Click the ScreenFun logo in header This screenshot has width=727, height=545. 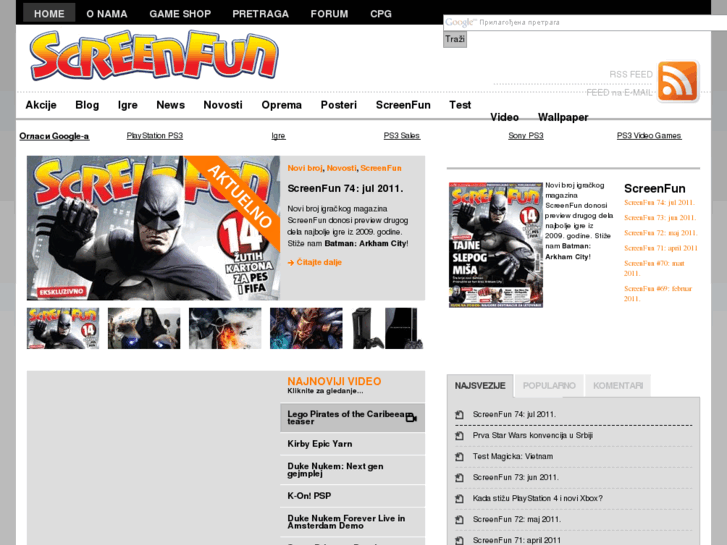[154, 56]
